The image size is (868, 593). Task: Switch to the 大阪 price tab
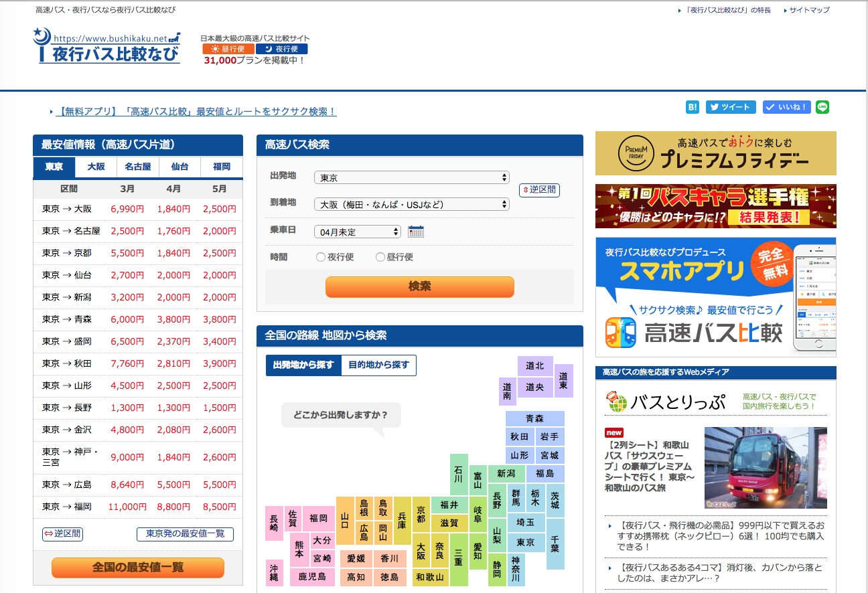[x=96, y=167]
